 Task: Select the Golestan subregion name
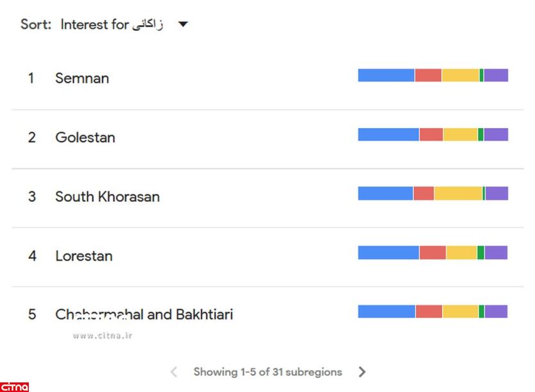coord(85,137)
